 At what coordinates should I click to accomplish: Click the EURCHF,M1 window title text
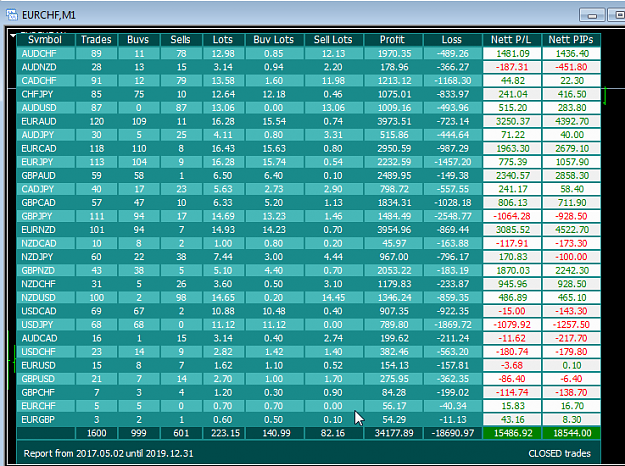(49, 15)
